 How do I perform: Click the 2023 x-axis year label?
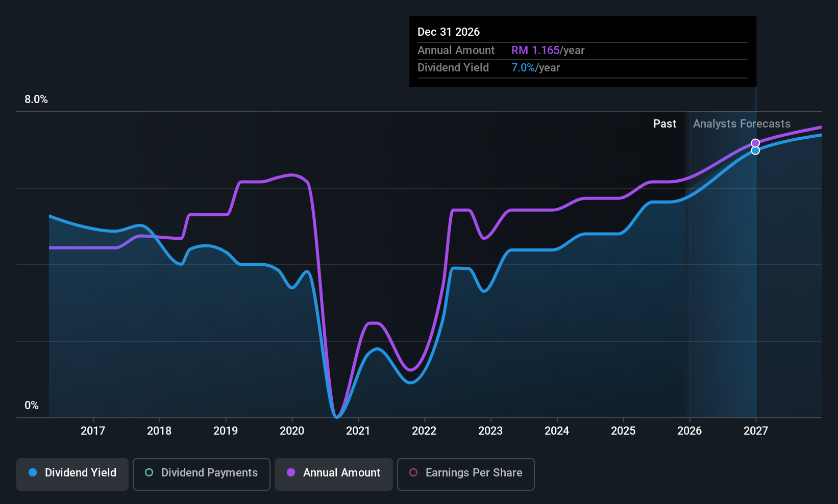pos(490,431)
